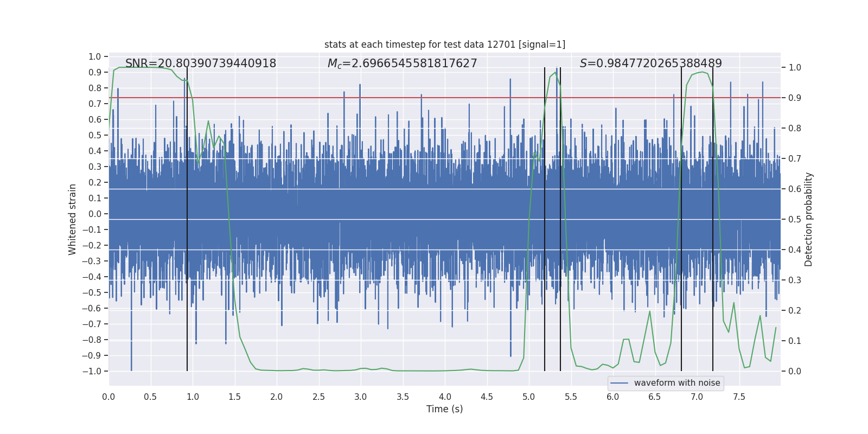Click the SNR=20.80390739440918 annotation
Screen dimensions: 868x434
201,63
